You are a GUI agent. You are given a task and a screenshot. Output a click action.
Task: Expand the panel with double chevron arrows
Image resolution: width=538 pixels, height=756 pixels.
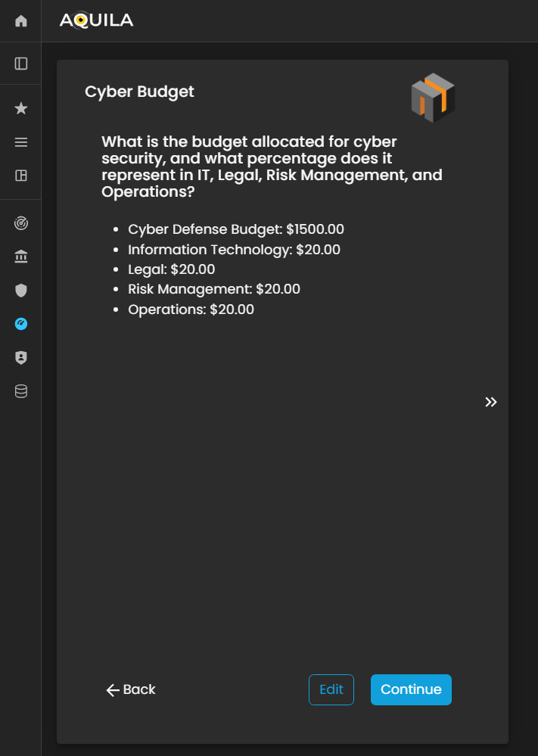[491, 402]
